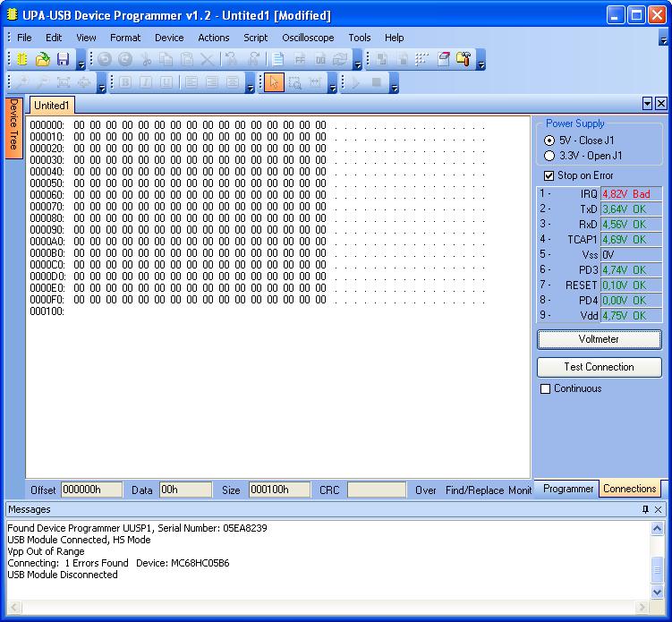Click the Copy toolbar icon

pos(166,59)
